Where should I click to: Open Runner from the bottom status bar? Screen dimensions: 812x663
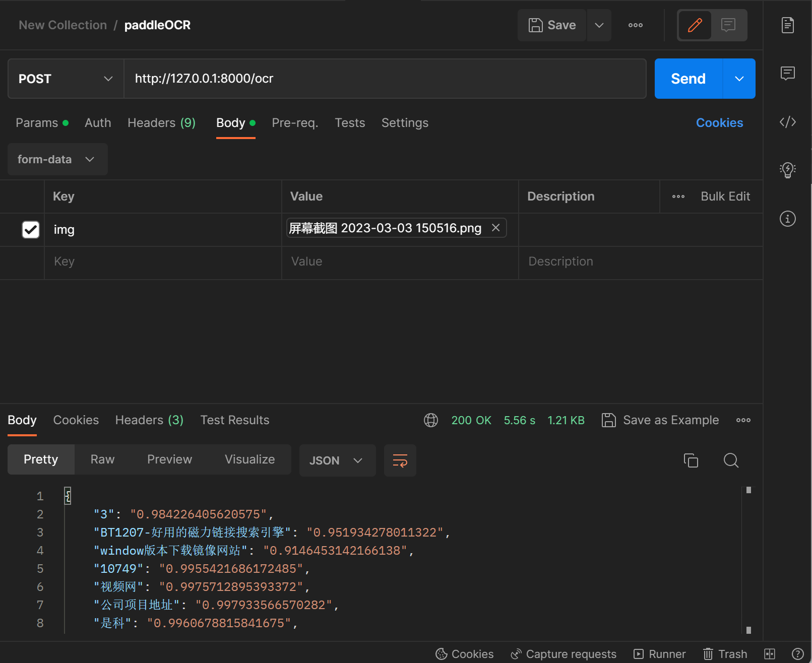pyautogui.click(x=660, y=653)
